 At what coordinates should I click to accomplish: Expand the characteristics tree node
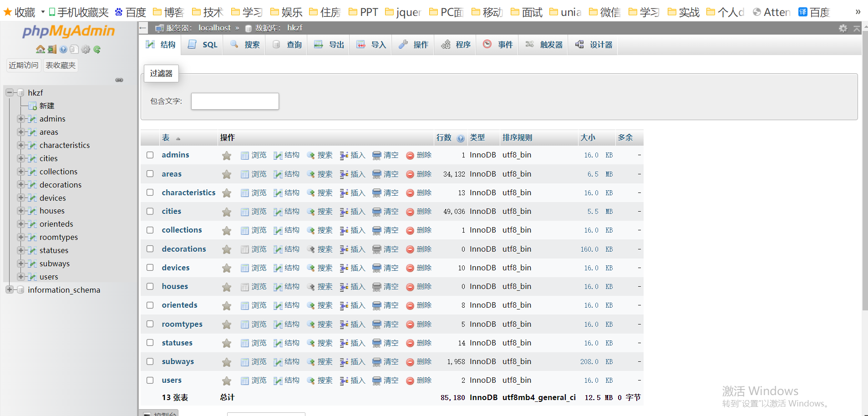point(20,145)
